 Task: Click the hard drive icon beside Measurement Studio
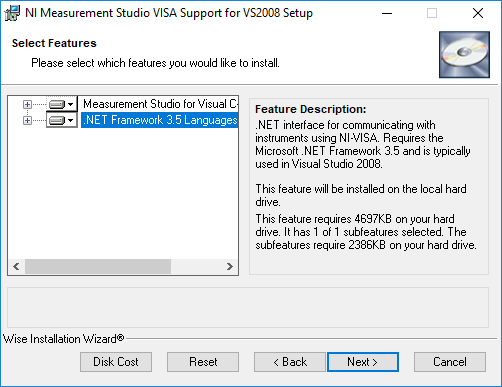[x=57, y=104]
